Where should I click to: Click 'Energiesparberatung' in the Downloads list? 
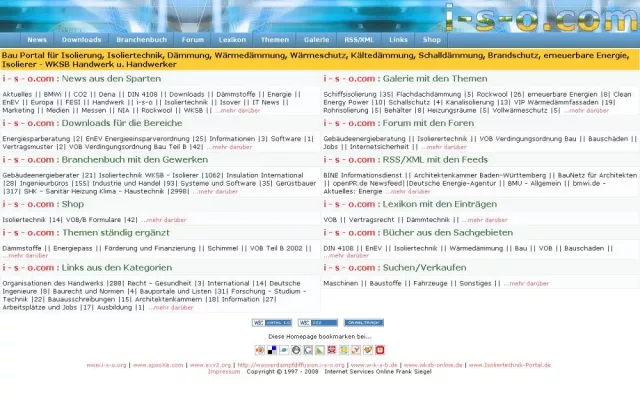tap(36, 139)
